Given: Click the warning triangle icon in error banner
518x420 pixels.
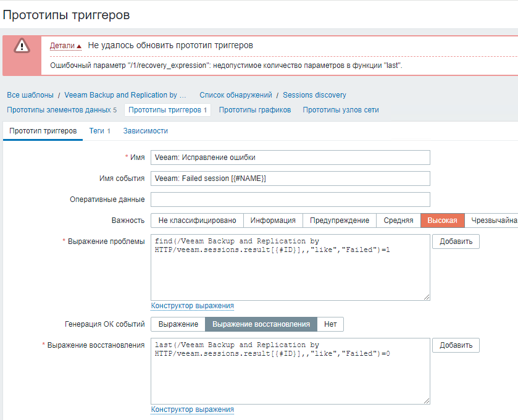Looking at the screenshot, I should point(22,45).
